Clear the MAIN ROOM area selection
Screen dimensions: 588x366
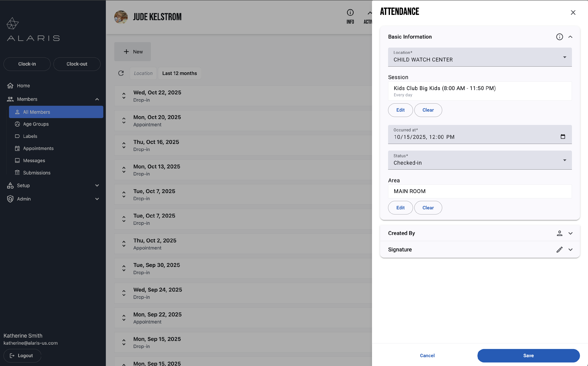pos(428,208)
